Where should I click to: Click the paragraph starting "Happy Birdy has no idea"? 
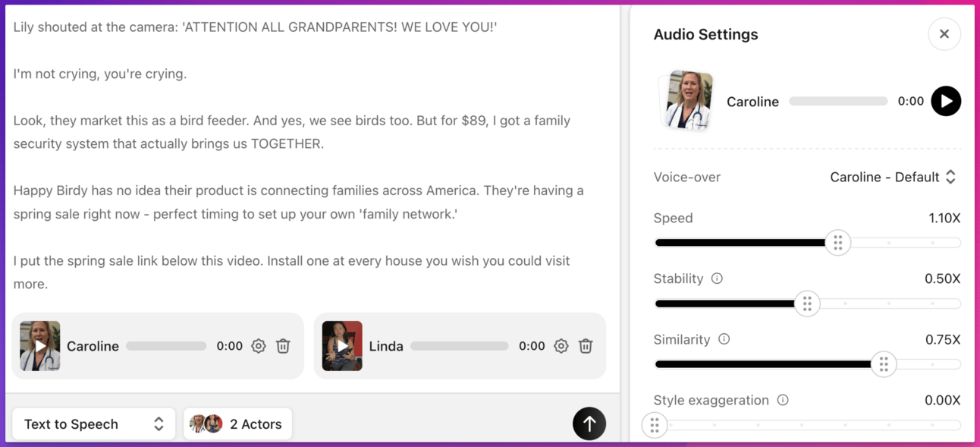(299, 203)
